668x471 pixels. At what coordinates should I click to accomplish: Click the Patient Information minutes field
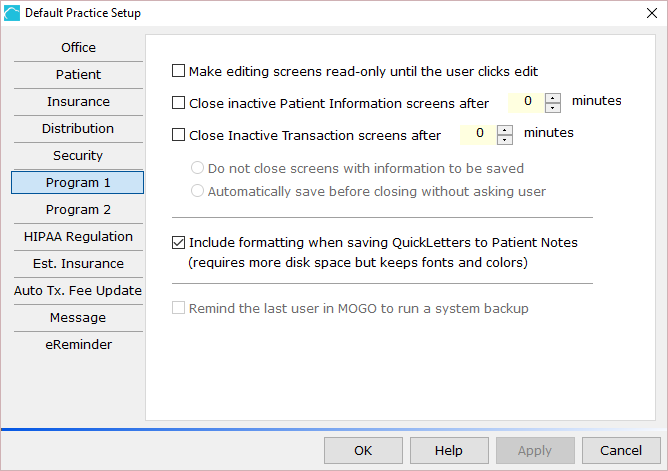(x=527, y=103)
